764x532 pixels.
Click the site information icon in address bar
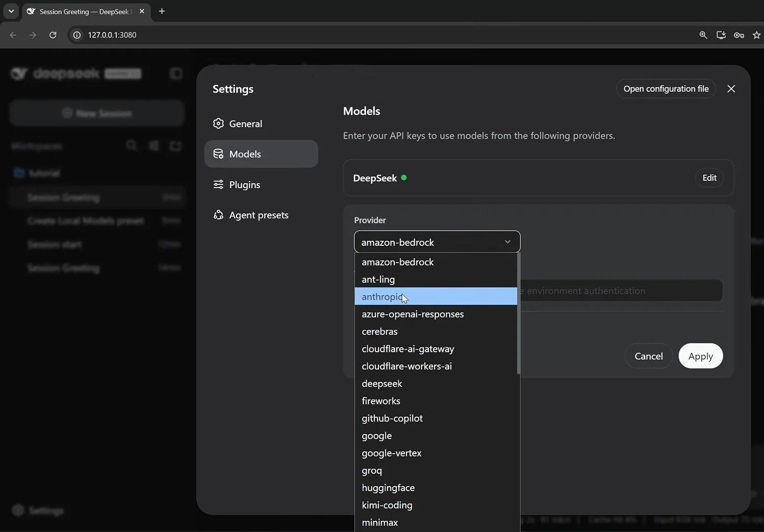pyautogui.click(x=77, y=35)
